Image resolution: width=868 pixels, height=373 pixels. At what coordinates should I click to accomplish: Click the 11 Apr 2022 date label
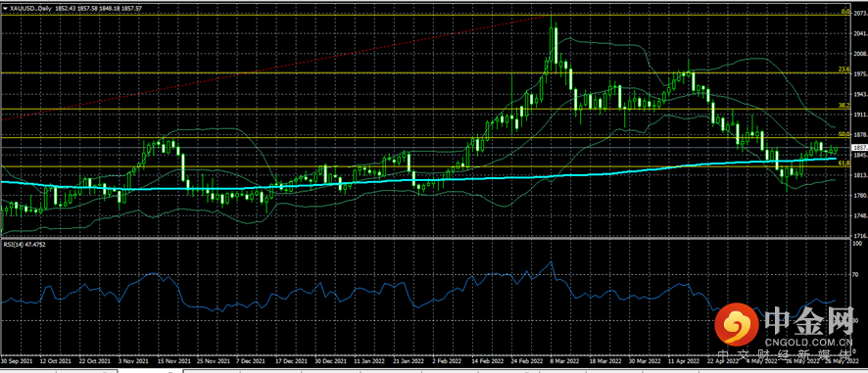point(684,361)
